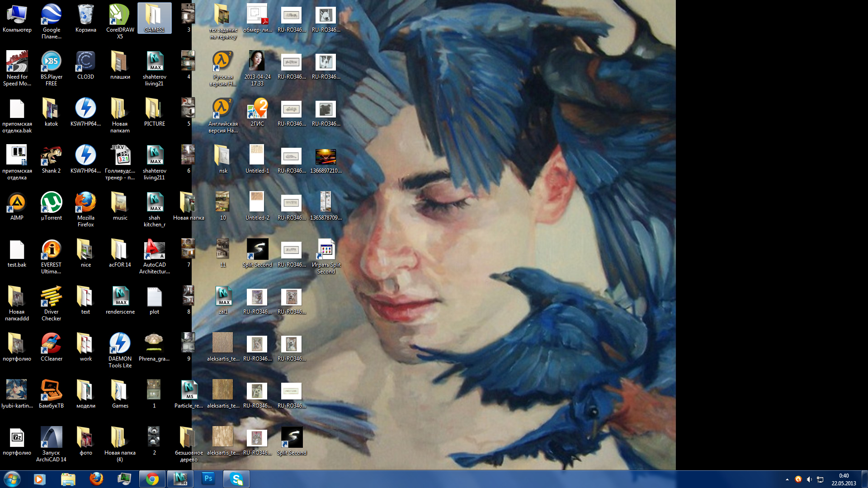Launch Русская версия Half-Life shortcut
The height and width of the screenshot is (488, 868).
pyautogui.click(x=223, y=69)
